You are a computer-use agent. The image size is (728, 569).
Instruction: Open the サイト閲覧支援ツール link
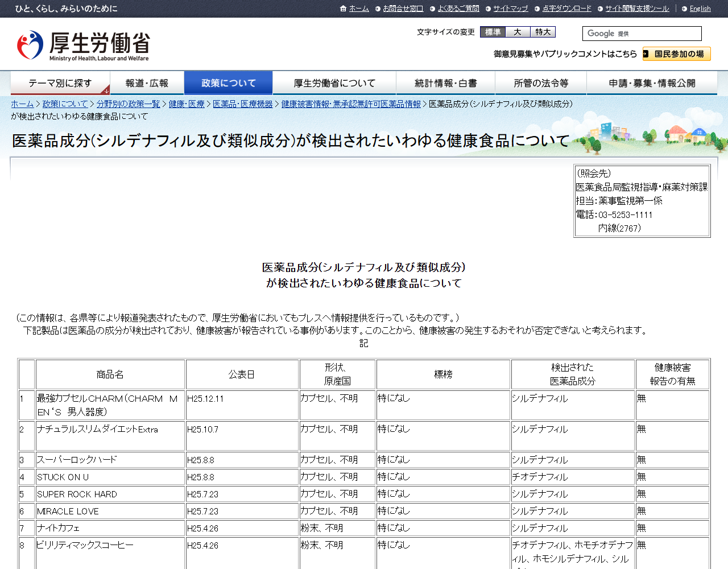pos(637,9)
